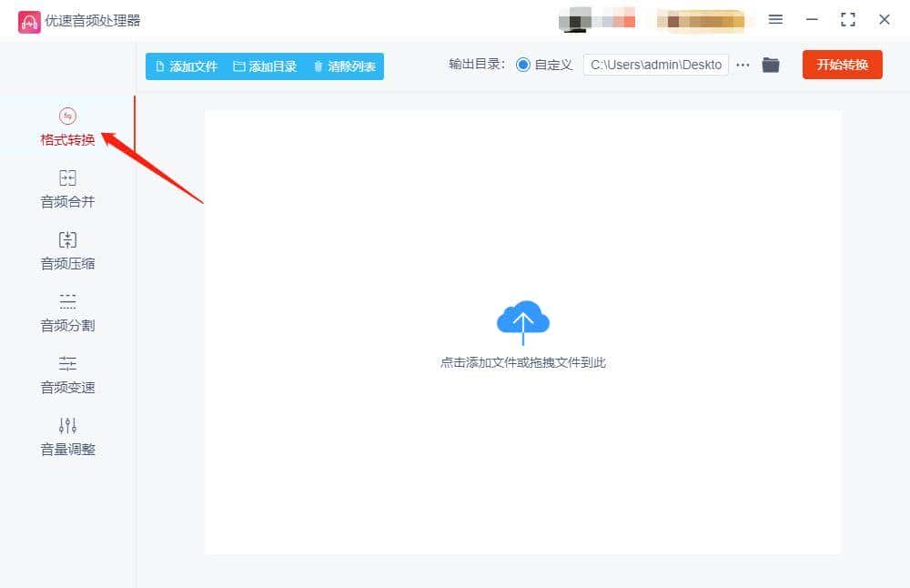Click the trash icon on 清除列表
Screen dimensions: 910x588
(320, 66)
